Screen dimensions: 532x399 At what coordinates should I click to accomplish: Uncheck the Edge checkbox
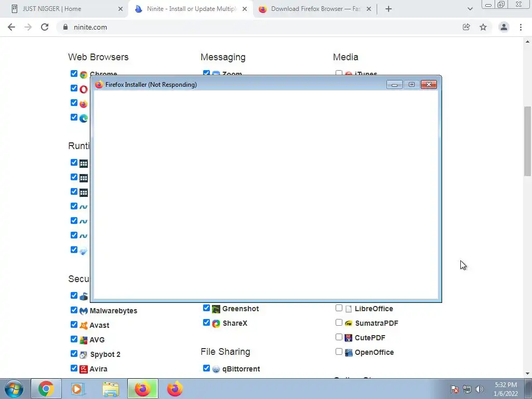click(x=74, y=117)
